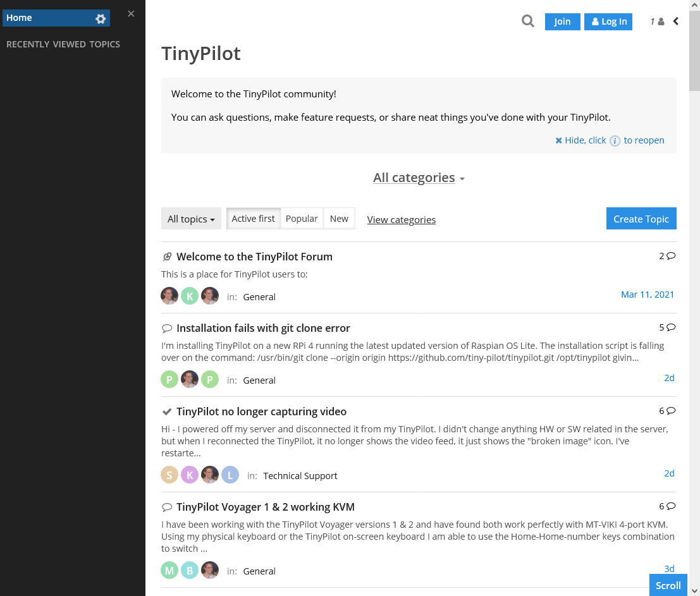Image resolution: width=700 pixels, height=596 pixels.
Task: Click the Create Topic button
Action: tap(641, 219)
